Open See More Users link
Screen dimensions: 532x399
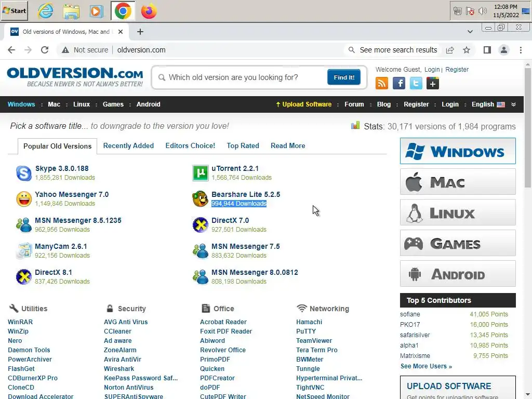(426, 366)
